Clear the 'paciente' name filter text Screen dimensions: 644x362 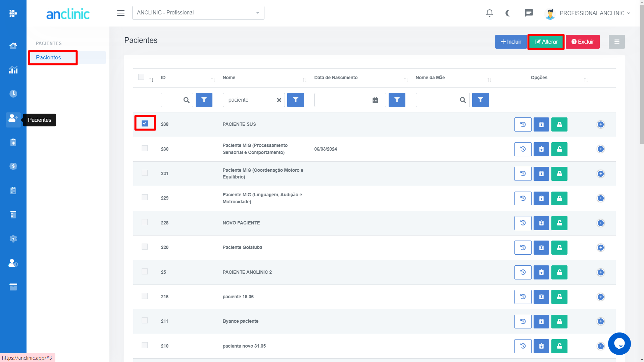coord(279,100)
